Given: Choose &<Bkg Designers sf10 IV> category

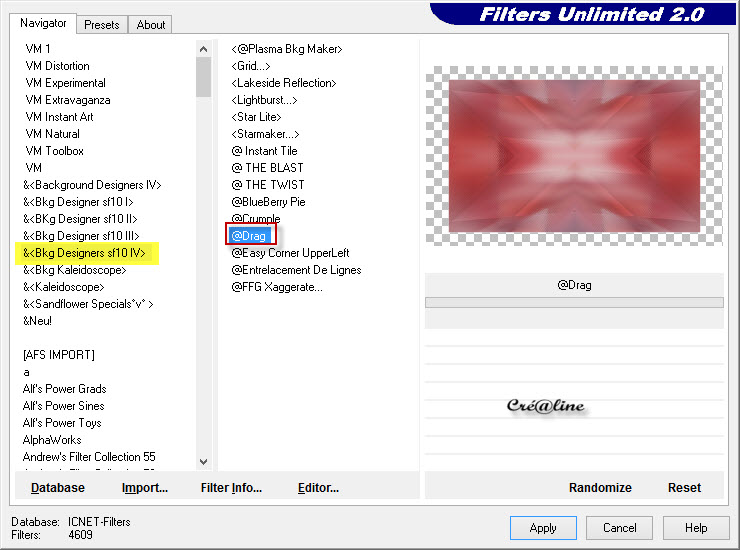Looking at the screenshot, I should pyautogui.click(x=84, y=253).
